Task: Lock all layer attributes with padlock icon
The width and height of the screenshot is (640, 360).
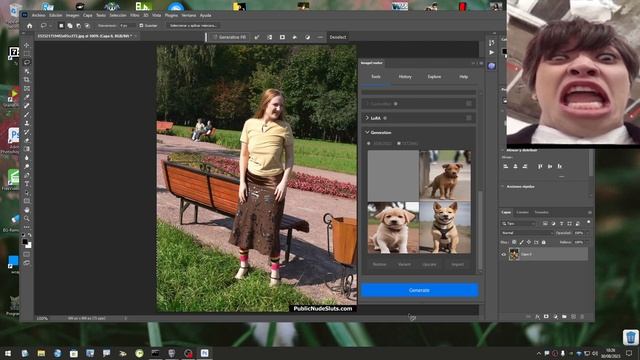Action: 543,242
